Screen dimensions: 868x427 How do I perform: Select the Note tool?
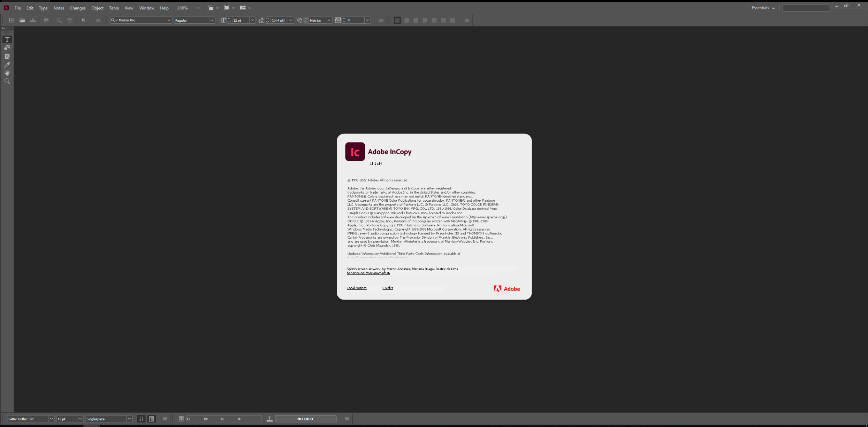tap(7, 56)
